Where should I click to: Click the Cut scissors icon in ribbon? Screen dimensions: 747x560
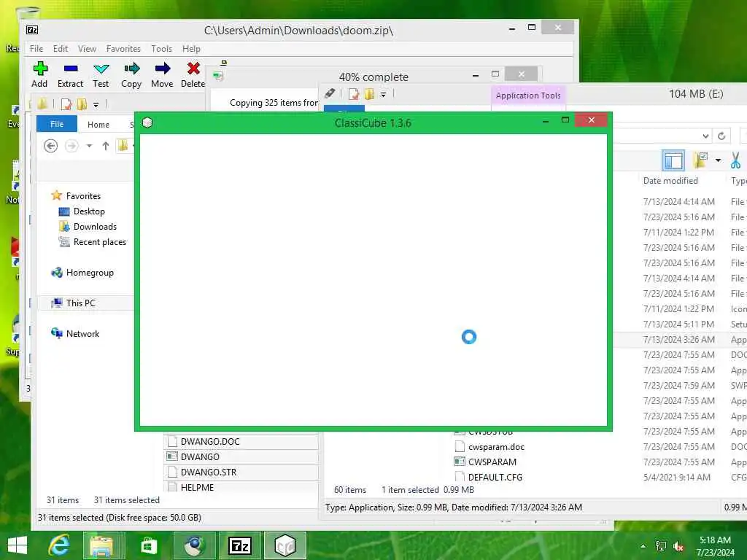point(736,160)
